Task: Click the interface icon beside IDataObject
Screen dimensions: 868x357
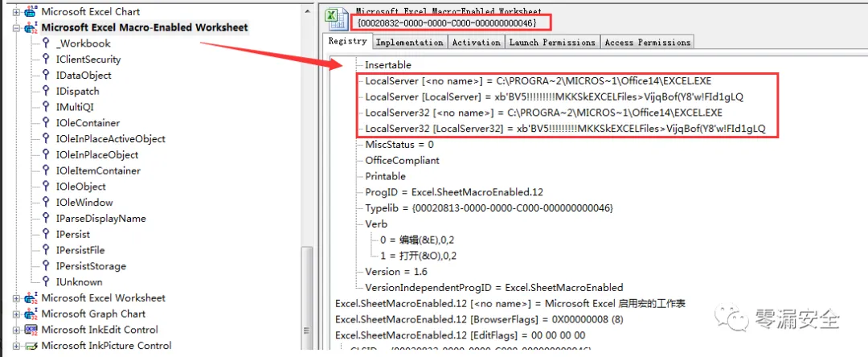Action: point(46,76)
